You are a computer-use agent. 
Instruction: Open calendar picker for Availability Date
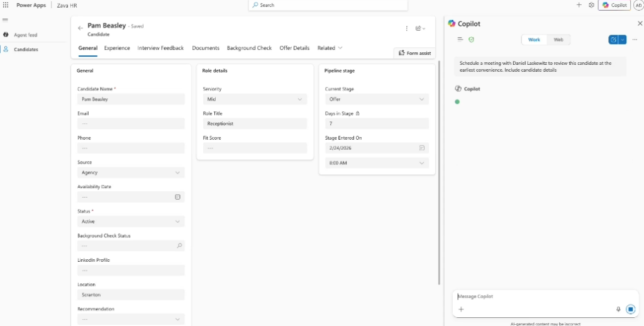point(177,197)
